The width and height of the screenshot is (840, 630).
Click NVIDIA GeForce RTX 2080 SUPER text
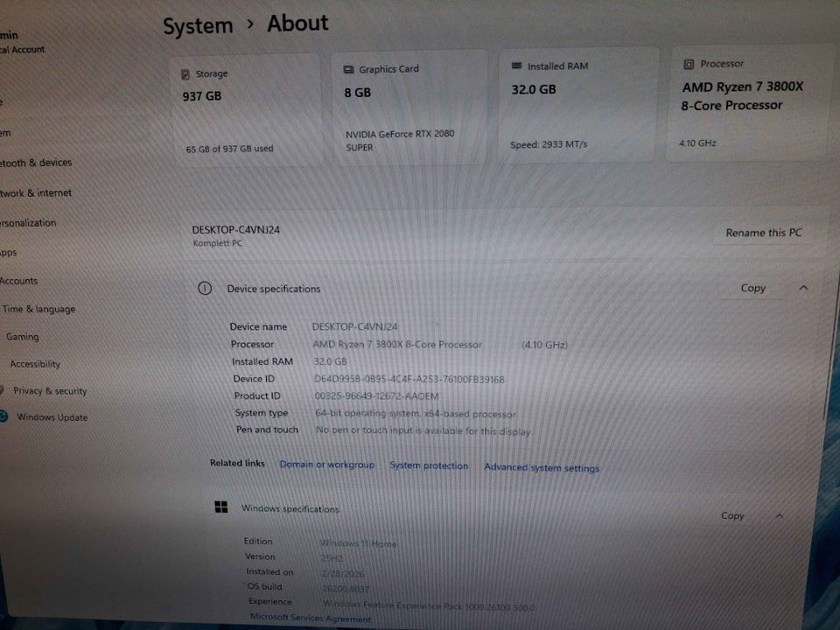coord(400,140)
